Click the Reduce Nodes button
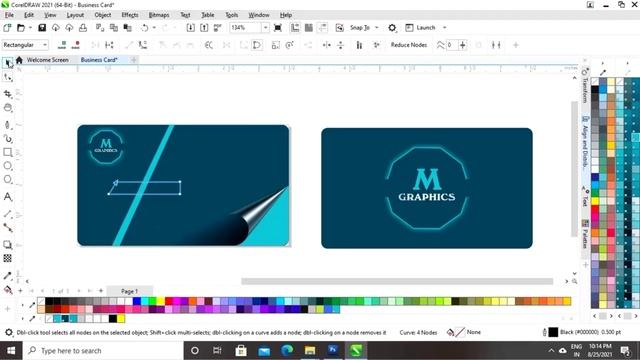This screenshot has height=360, width=640. point(409,45)
